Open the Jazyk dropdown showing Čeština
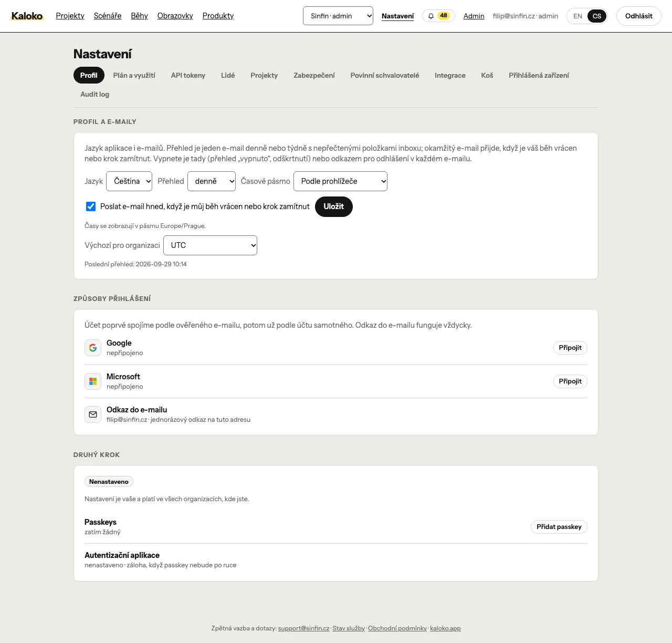This screenshot has height=643, width=672. [x=129, y=181]
